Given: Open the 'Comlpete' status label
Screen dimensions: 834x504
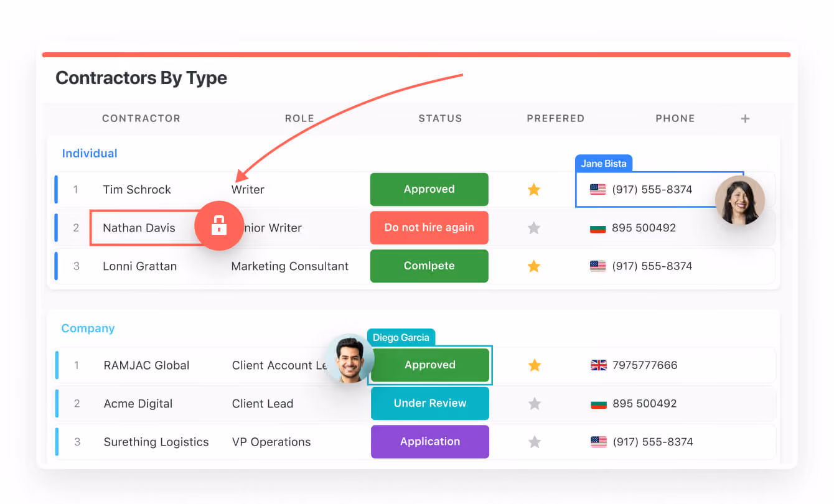Looking at the screenshot, I should point(429,266).
